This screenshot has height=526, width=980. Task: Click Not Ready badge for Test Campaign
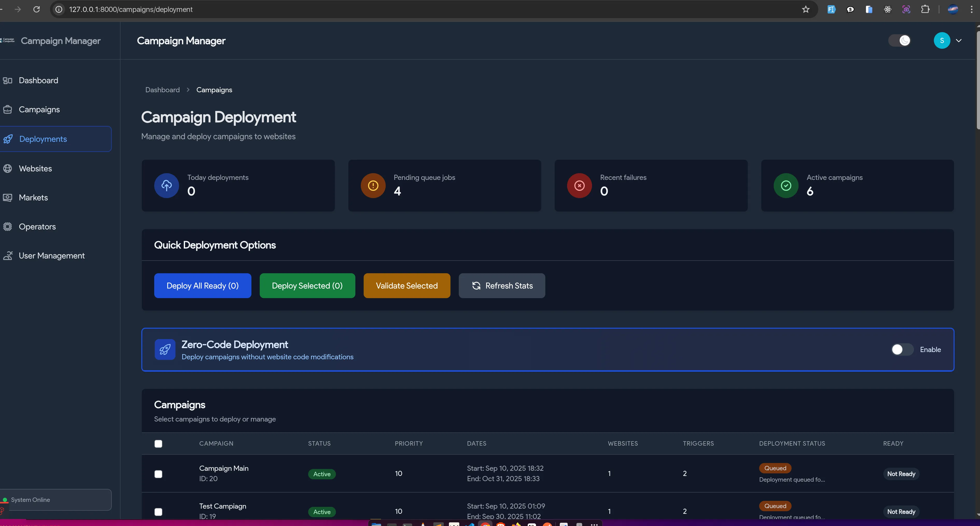pos(901,512)
